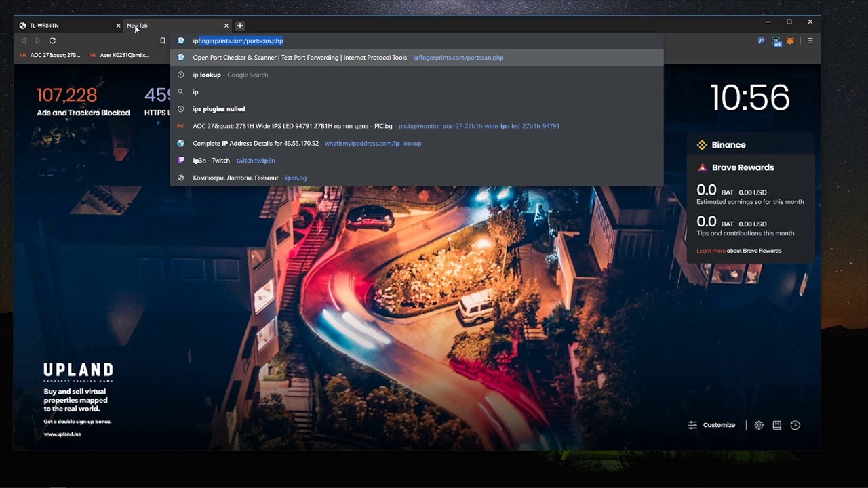
Task: Click the 10:56 clock widget
Action: (x=750, y=98)
